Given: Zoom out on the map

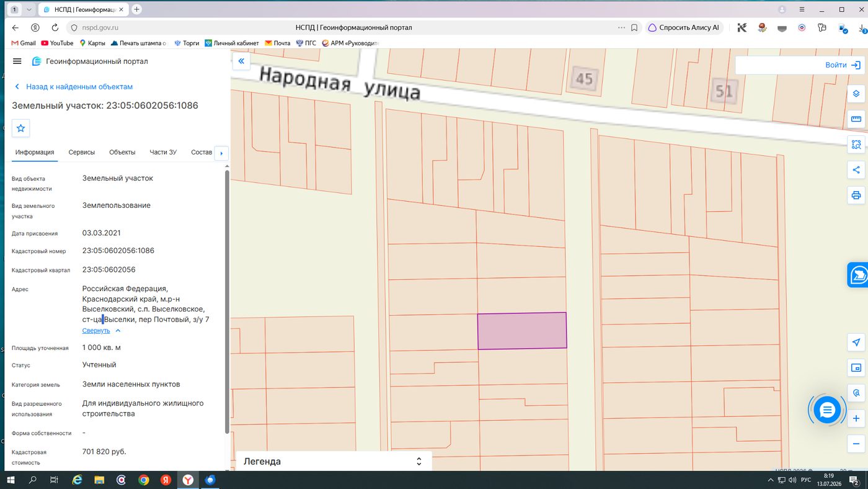Looking at the screenshot, I should [x=856, y=444].
